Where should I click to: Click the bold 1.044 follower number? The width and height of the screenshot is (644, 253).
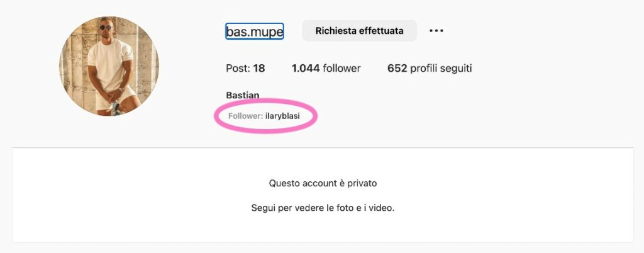[306, 68]
